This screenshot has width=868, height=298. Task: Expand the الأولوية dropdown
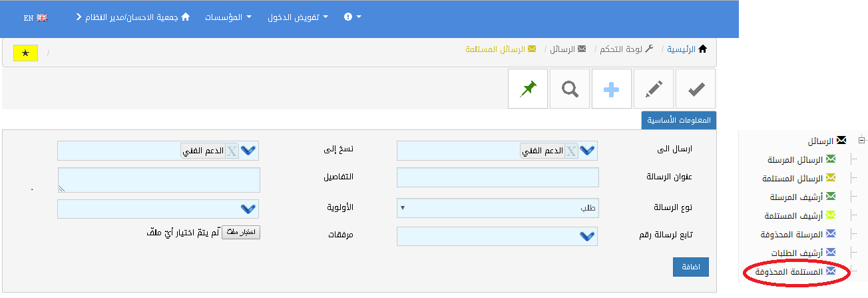tap(248, 209)
